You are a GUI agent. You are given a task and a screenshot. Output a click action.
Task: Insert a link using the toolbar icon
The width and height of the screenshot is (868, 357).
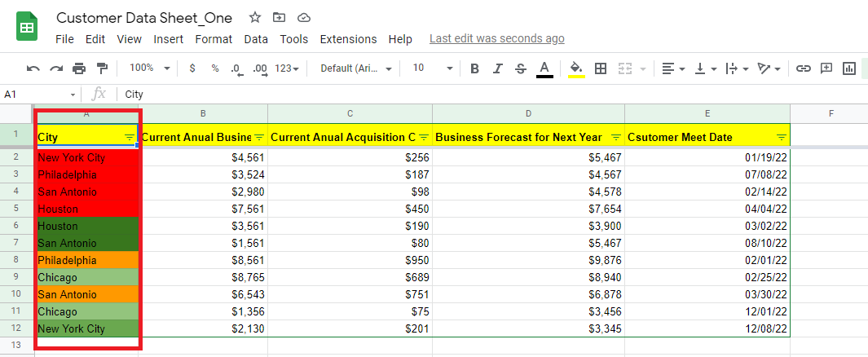(x=803, y=68)
